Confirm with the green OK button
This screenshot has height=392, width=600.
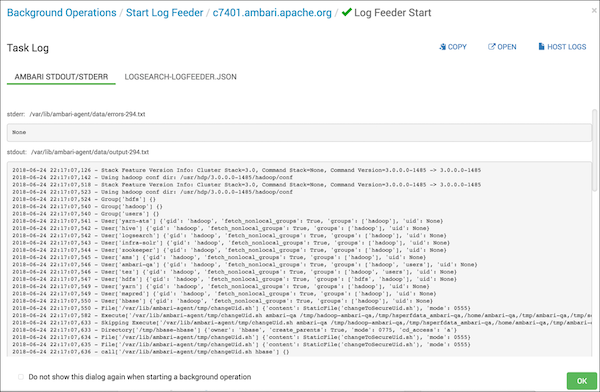tap(582, 381)
